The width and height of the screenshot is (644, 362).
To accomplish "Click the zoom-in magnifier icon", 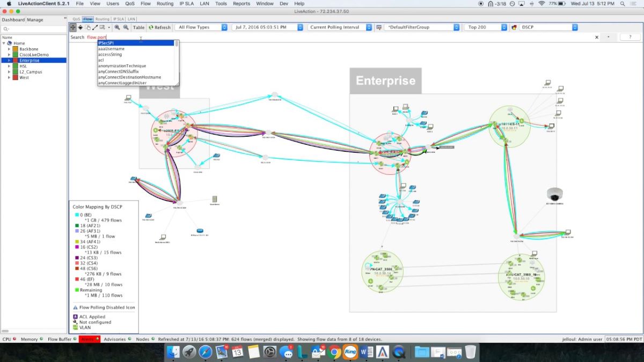I will pos(118,27).
